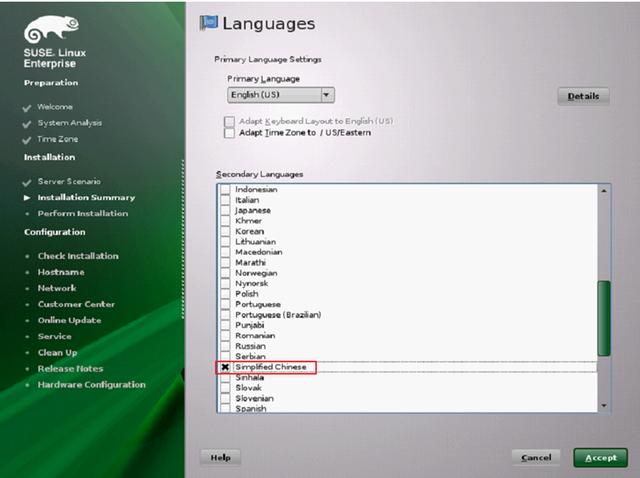640x478 pixels.
Task: Check the Slovak language box
Action: pos(225,388)
